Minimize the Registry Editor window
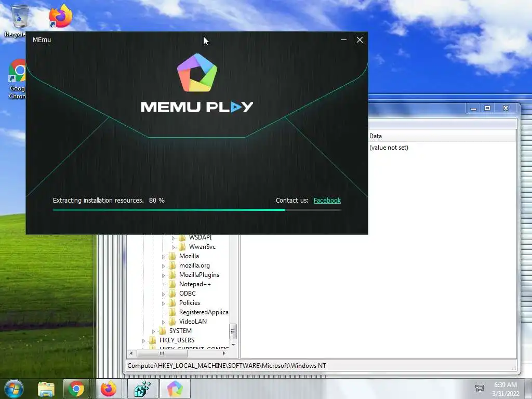Image resolution: width=532 pixels, height=399 pixels. tap(473, 108)
